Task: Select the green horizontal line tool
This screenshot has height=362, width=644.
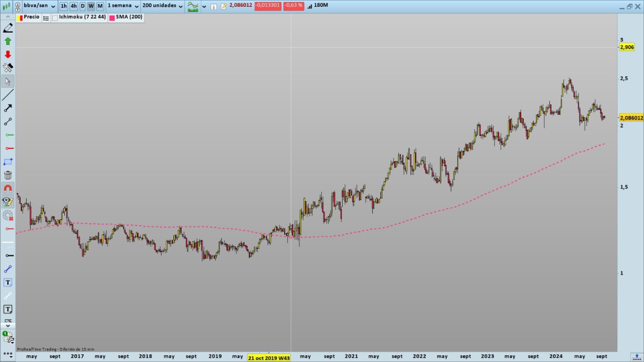Action: click(x=9, y=135)
